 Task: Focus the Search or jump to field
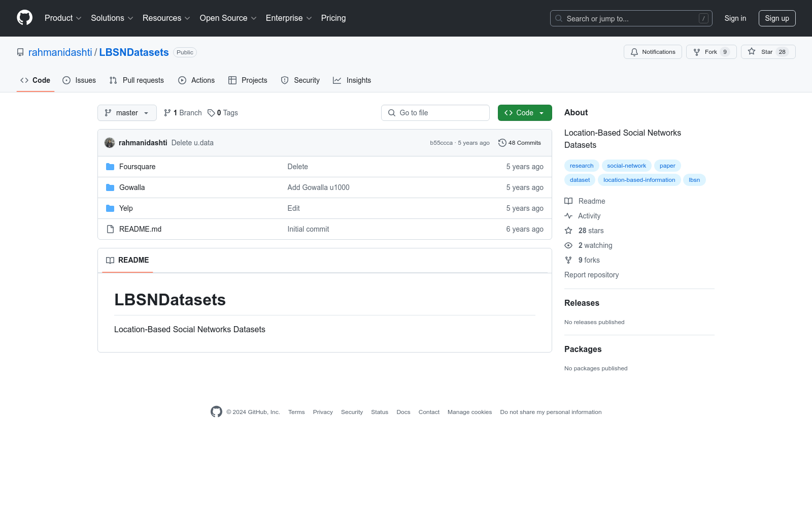tap(631, 18)
